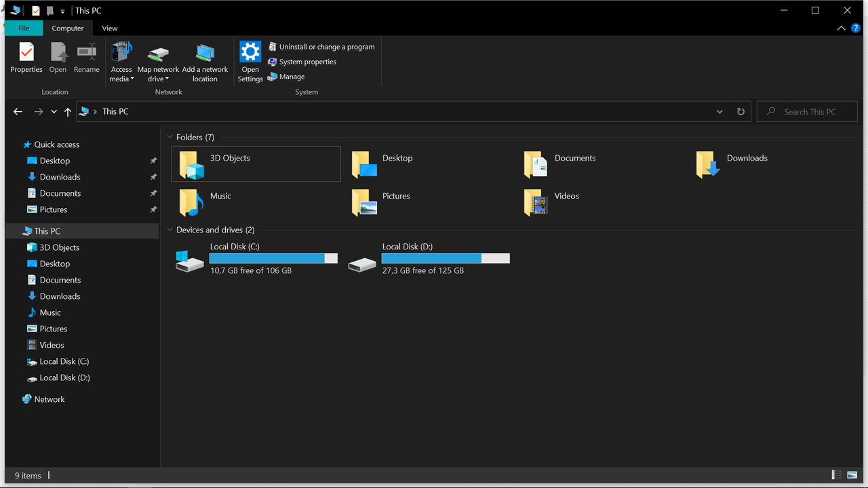Open Videos in the navigation tree
The width and height of the screenshot is (868, 488).
[52, 345]
